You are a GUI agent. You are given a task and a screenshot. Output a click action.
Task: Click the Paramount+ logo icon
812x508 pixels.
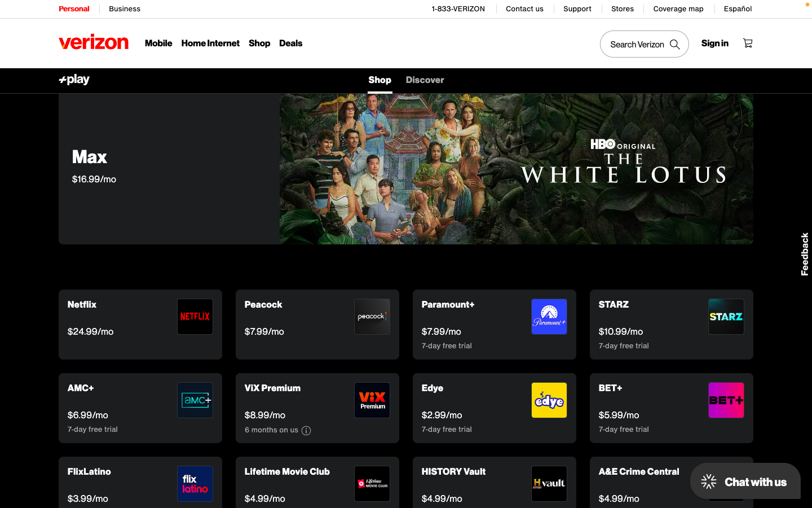pos(549,317)
